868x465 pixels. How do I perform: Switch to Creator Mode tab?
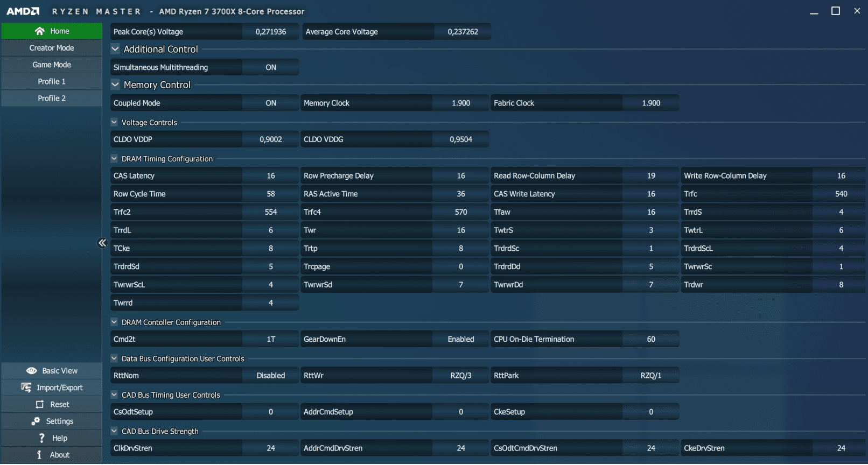coord(52,48)
